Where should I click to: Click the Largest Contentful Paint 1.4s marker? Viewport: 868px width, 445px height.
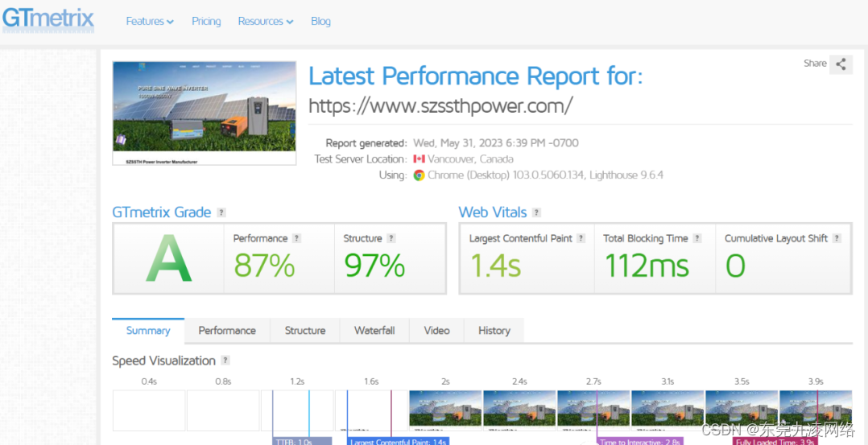(x=398, y=441)
